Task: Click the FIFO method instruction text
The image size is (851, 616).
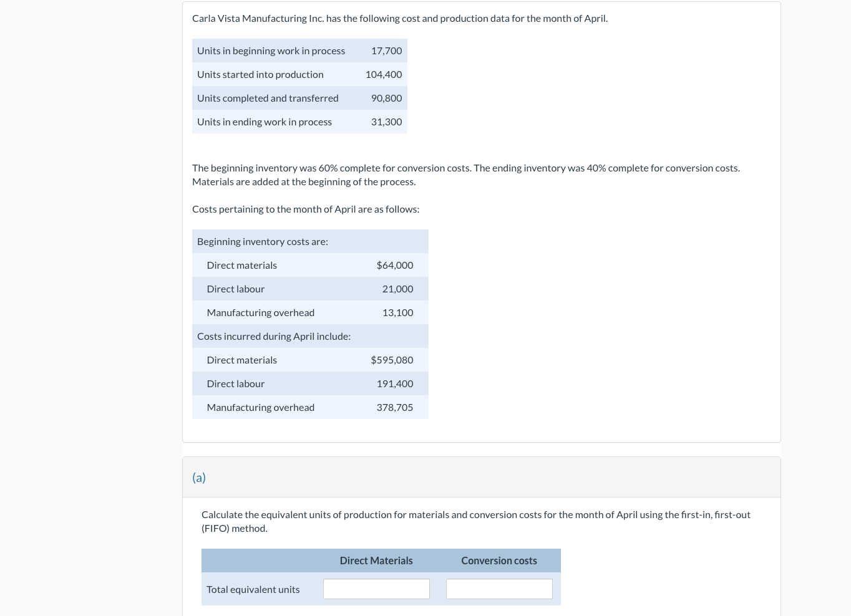Action: [475, 521]
